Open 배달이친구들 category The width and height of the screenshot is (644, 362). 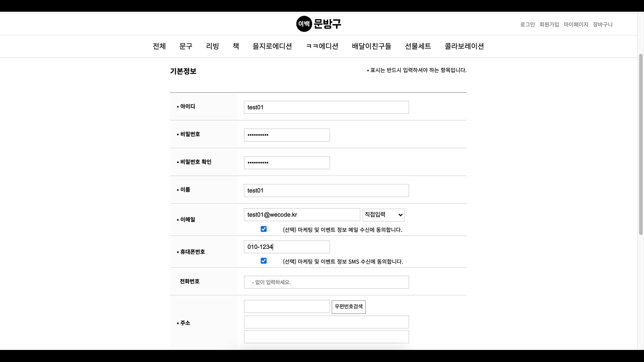click(x=371, y=46)
